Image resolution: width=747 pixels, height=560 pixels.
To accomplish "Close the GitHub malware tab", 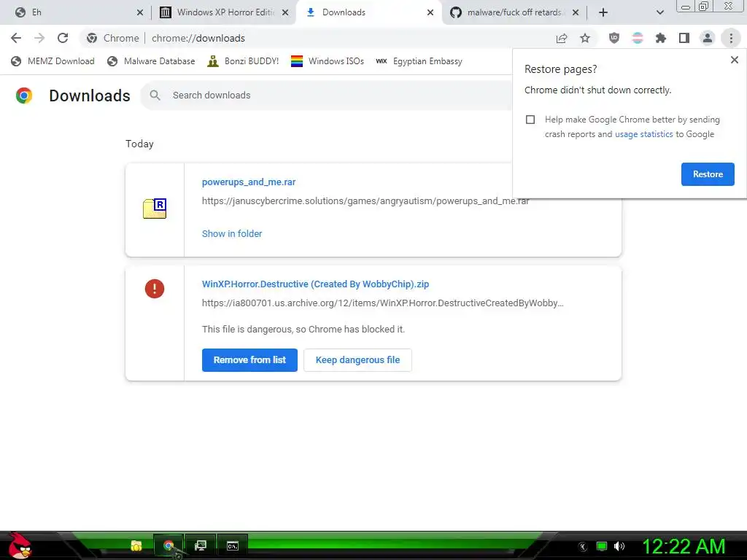I will point(576,12).
